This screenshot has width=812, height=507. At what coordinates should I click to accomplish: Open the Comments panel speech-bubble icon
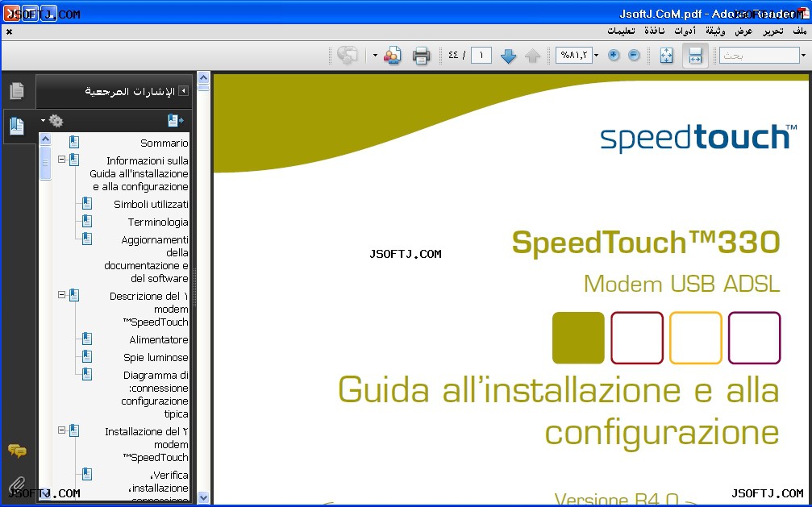tap(17, 451)
